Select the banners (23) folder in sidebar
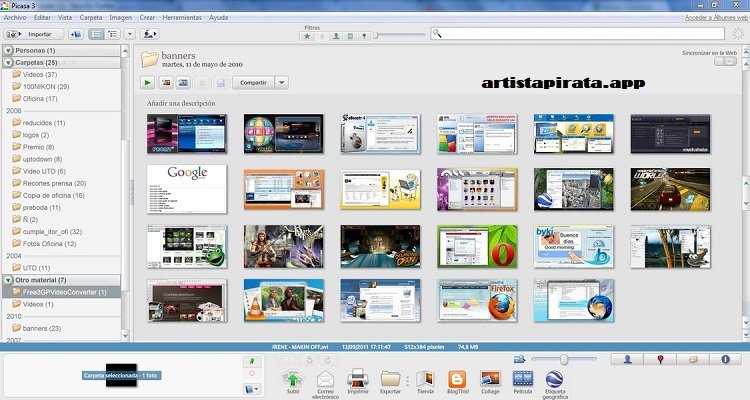The width and height of the screenshot is (750, 400). point(42,328)
